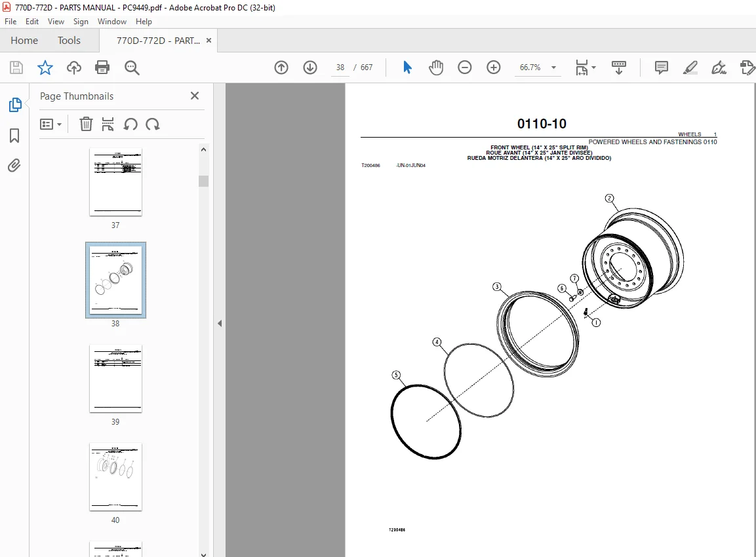Switch to the Home tab

tap(24, 41)
